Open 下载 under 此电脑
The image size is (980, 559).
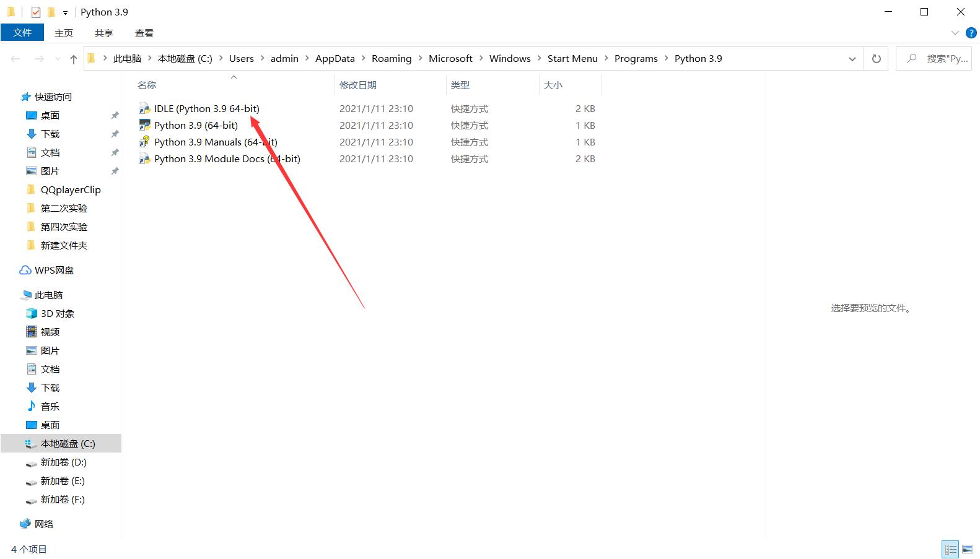[50, 388]
